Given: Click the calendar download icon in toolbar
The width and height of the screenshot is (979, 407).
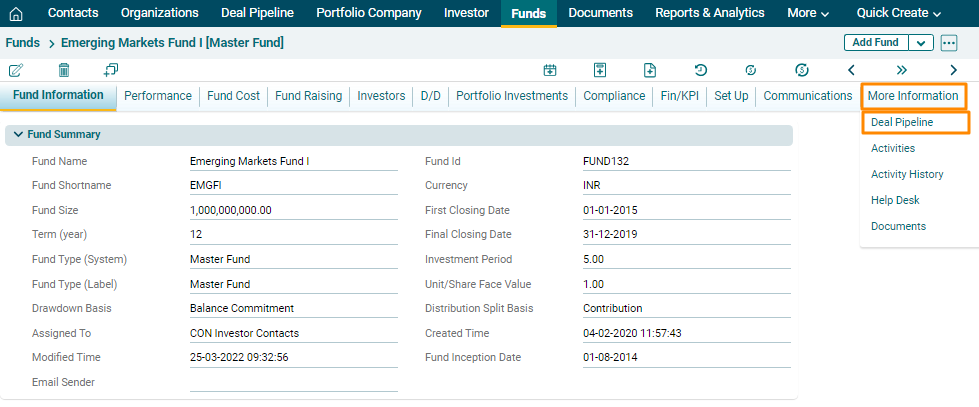Looking at the screenshot, I should [x=550, y=70].
